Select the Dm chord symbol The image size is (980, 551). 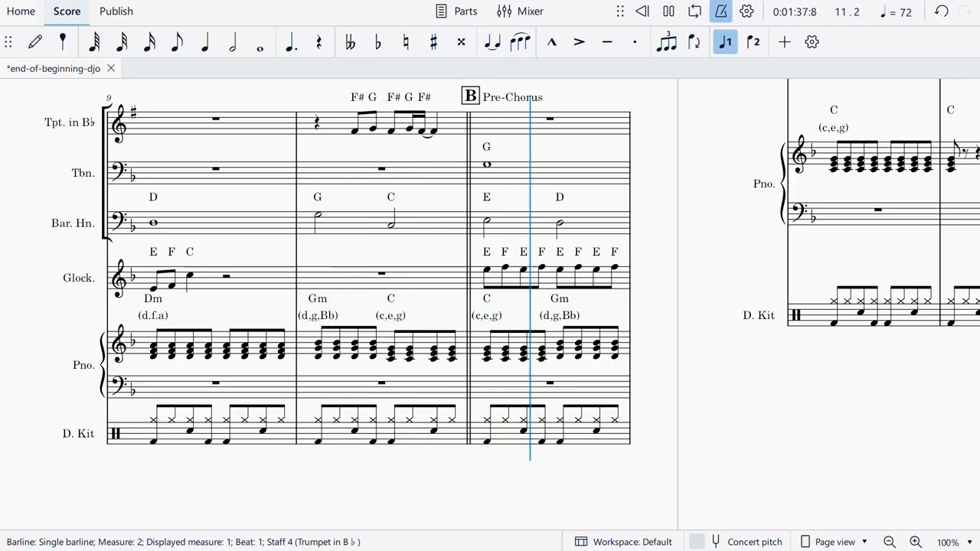[x=153, y=298]
